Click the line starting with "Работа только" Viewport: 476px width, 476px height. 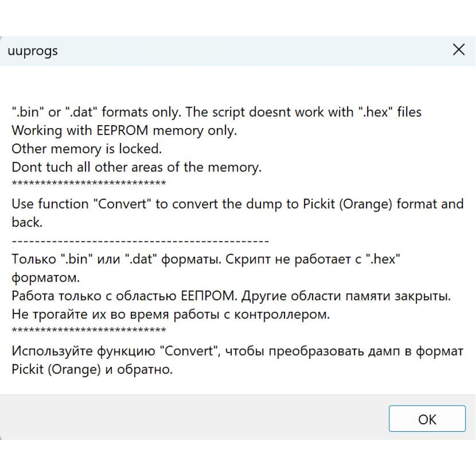tap(231, 296)
